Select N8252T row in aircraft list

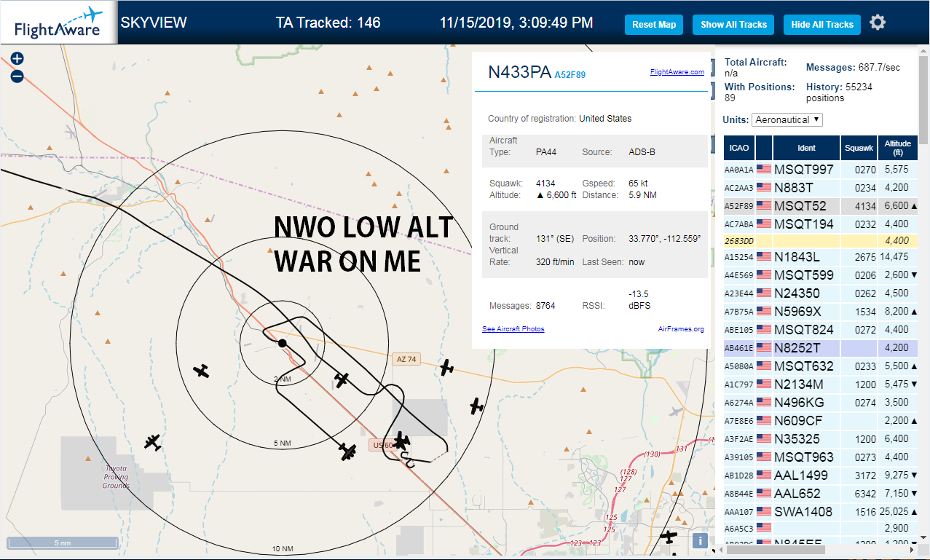click(821, 348)
